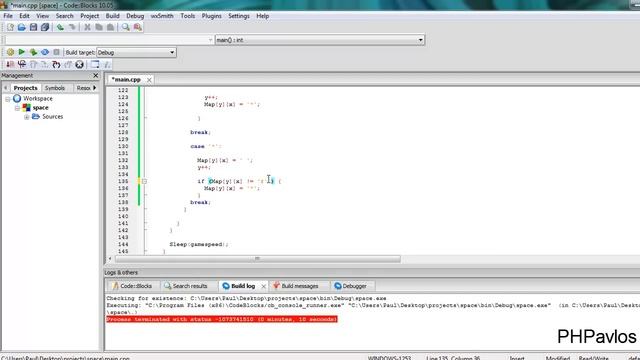Switch to the Build messages tab
This screenshot has height=360, width=640.
coord(296,286)
